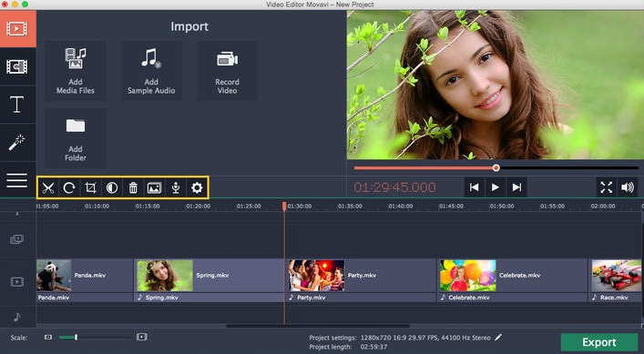Click the overlay track icon
The height and width of the screenshot is (354, 644).
point(16,239)
